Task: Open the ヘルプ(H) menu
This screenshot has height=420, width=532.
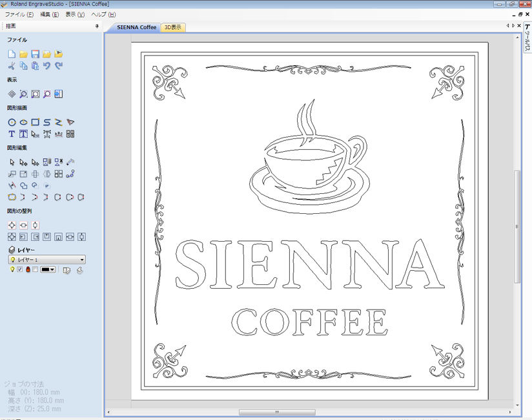Action: click(x=103, y=14)
